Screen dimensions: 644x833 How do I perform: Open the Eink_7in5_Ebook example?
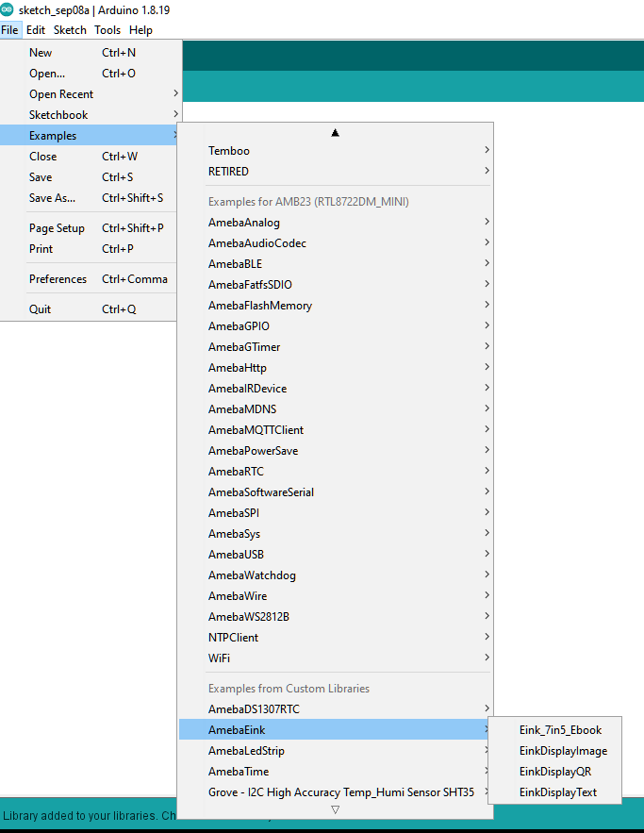point(554,729)
